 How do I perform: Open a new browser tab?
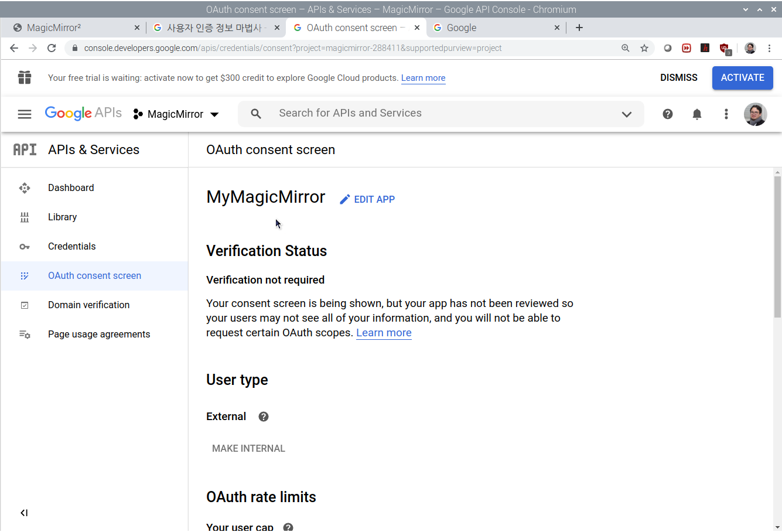579,28
